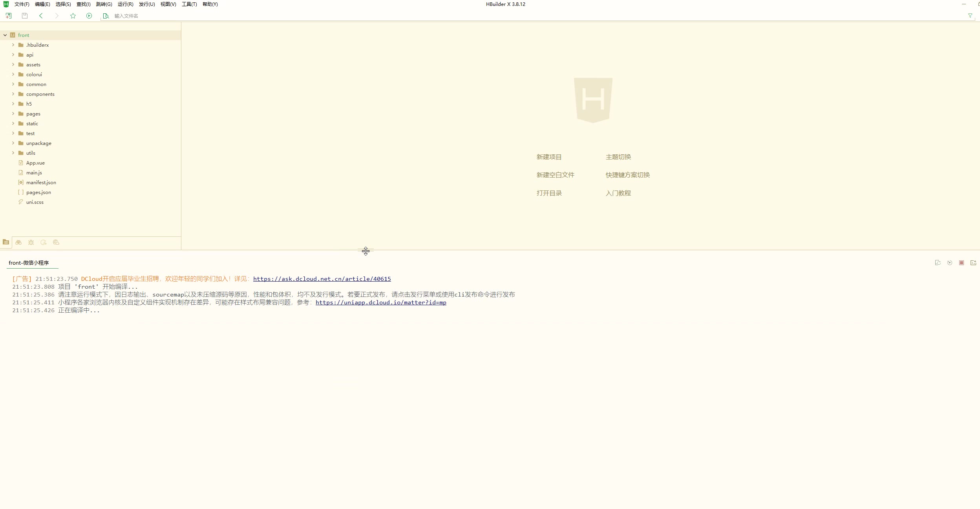Click the 入门教程 link

pyautogui.click(x=618, y=193)
